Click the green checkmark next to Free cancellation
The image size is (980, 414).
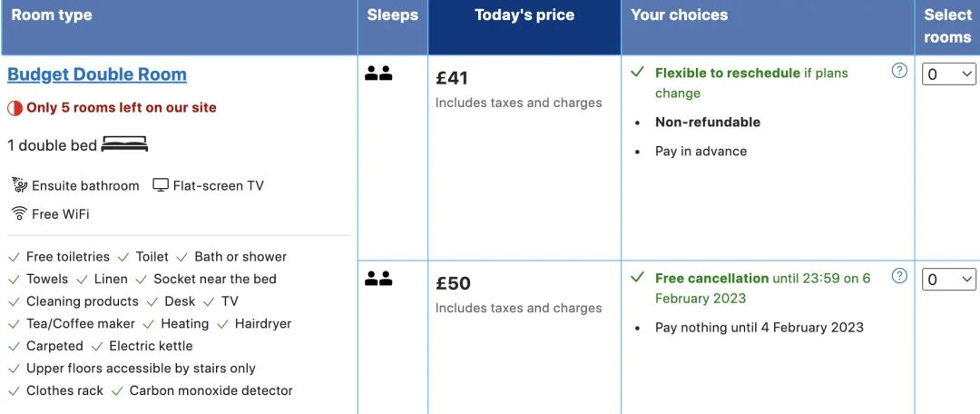[637, 277]
